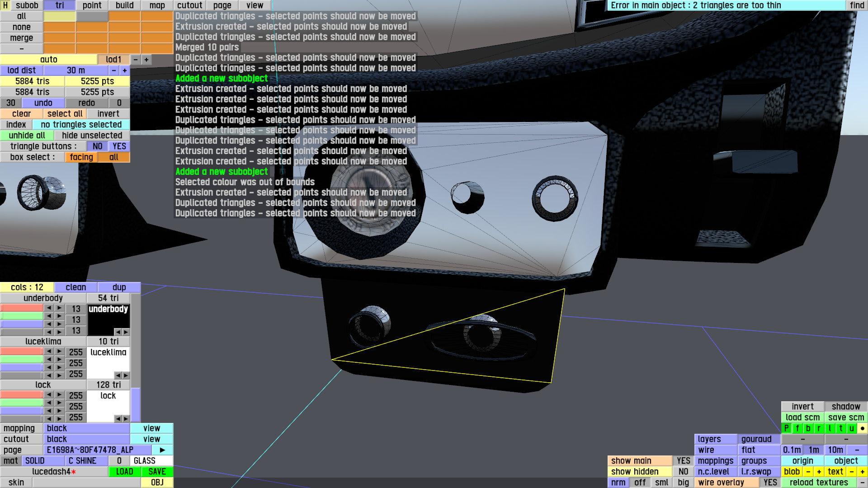This screenshot has width=868, height=488.
Task: Toggle show main YES button
Action: 683,461
